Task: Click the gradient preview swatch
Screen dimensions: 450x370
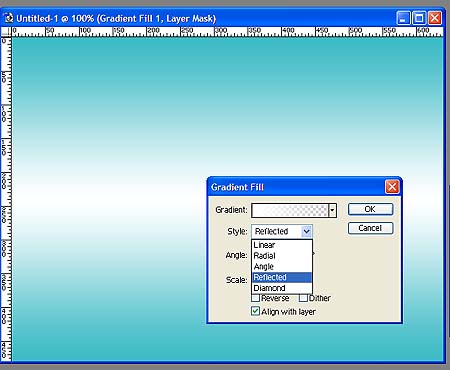Action: pos(290,210)
